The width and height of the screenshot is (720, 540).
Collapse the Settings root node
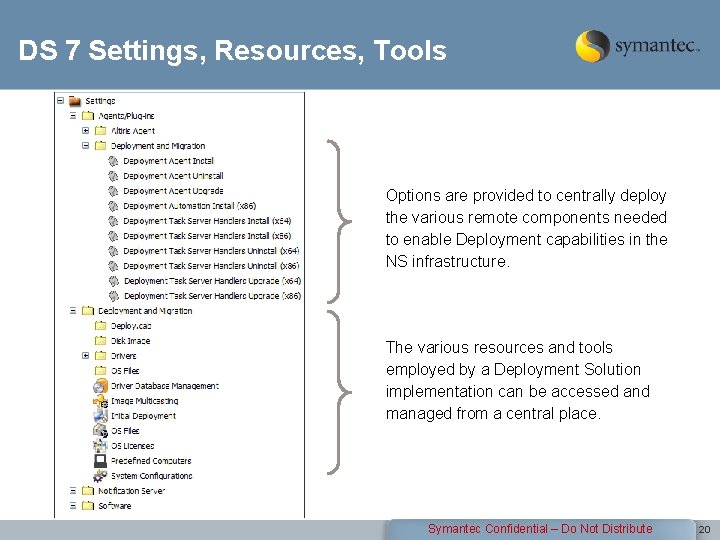pos(60,101)
